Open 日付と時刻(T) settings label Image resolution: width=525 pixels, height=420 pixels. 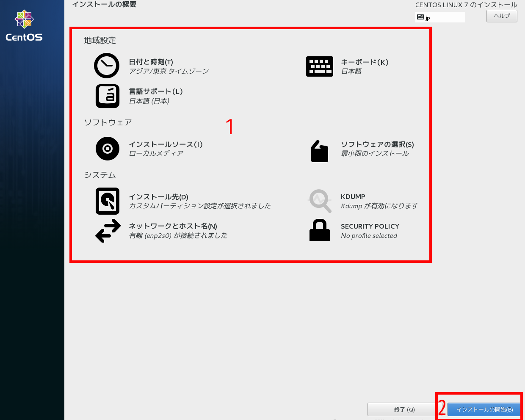pyautogui.click(x=151, y=62)
